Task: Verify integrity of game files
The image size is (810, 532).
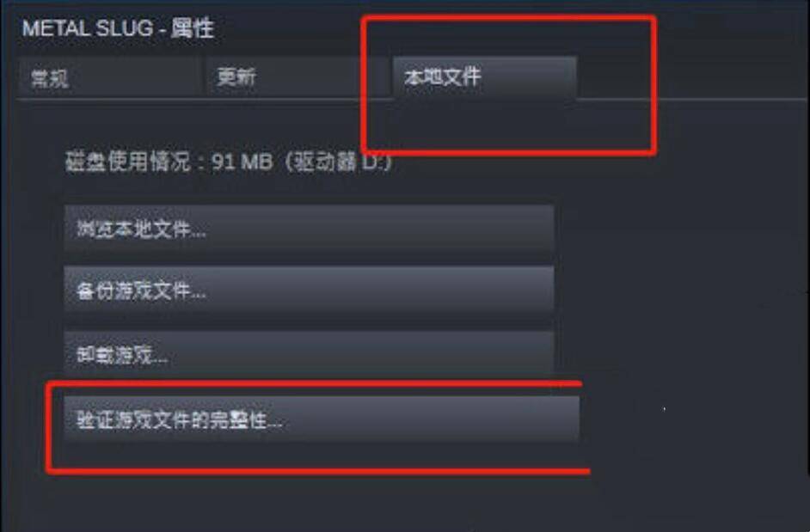Action: click(322, 419)
